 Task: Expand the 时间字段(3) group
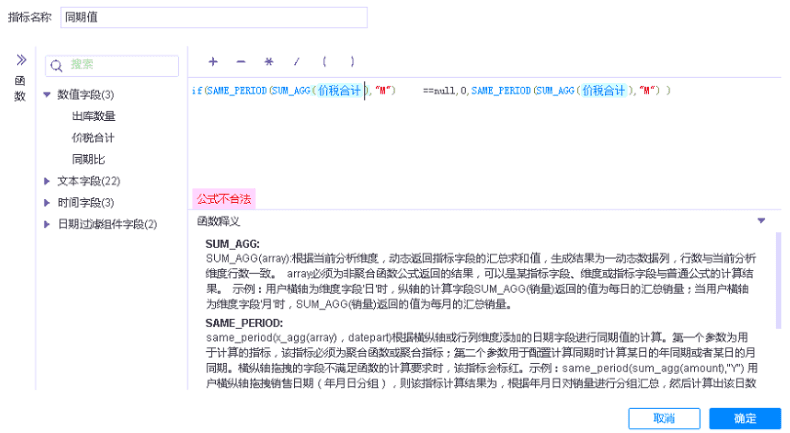(47, 203)
